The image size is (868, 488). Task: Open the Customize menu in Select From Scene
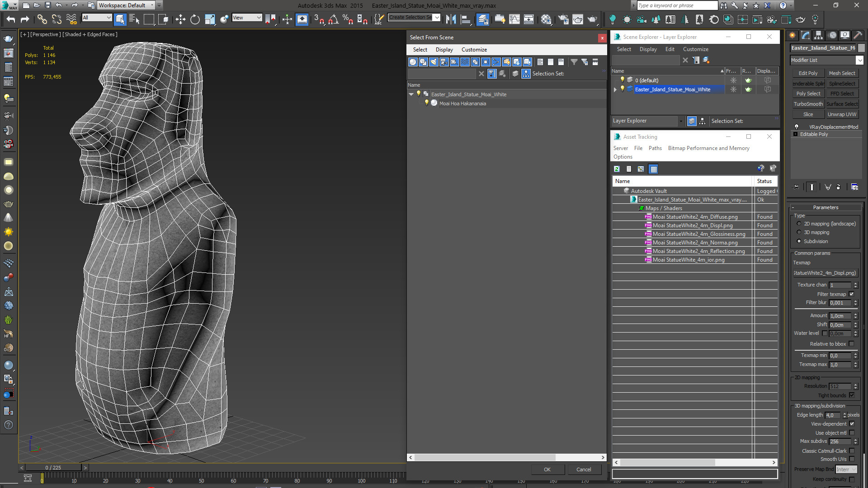click(x=474, y=49)
